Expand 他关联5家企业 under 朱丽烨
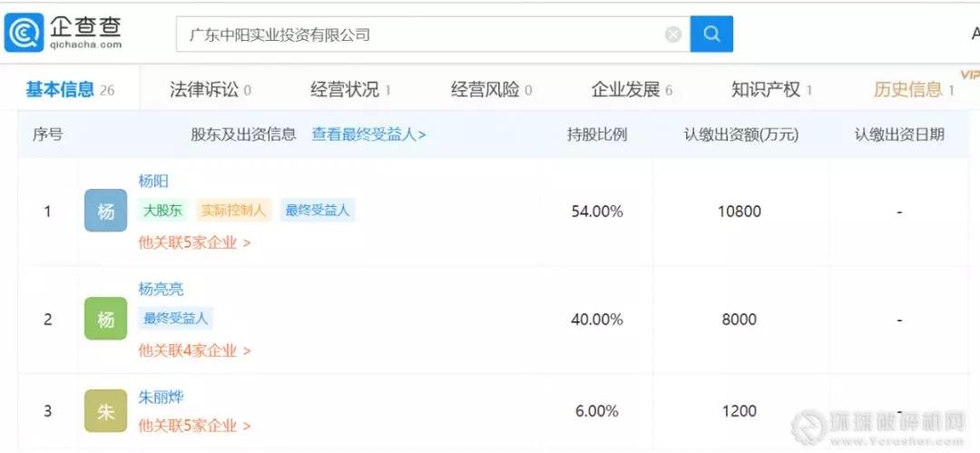This screenshot has height=453, width=980. (194, 425)
